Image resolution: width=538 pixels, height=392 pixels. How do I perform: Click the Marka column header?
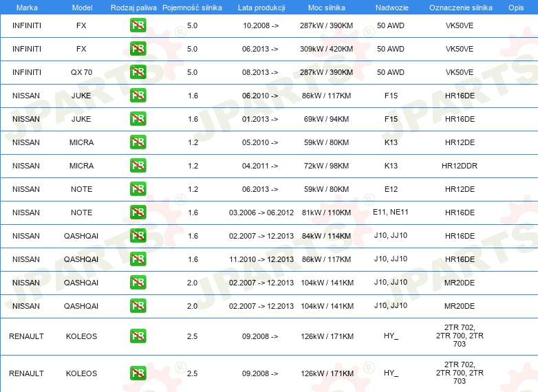click(27, 8)
